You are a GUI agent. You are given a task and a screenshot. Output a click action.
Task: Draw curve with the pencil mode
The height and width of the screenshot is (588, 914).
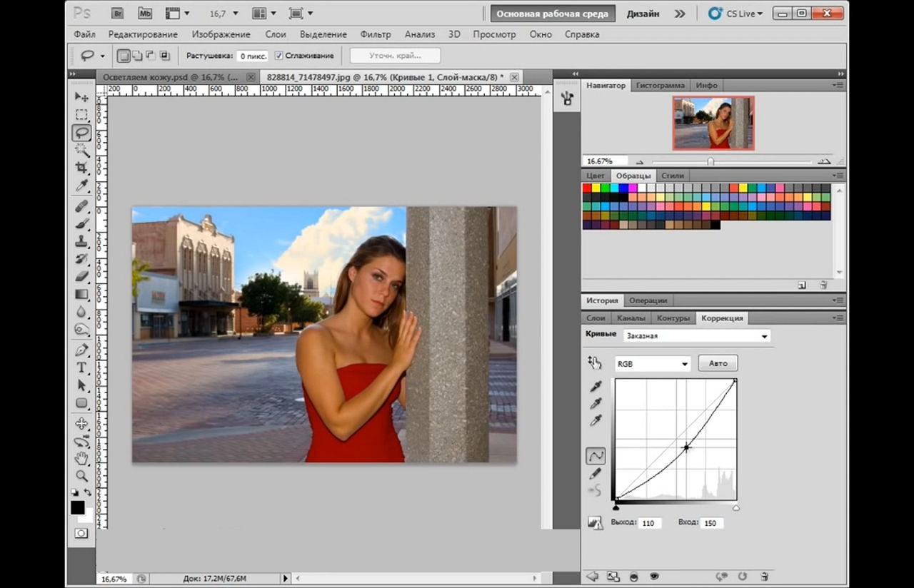(595, 473)
